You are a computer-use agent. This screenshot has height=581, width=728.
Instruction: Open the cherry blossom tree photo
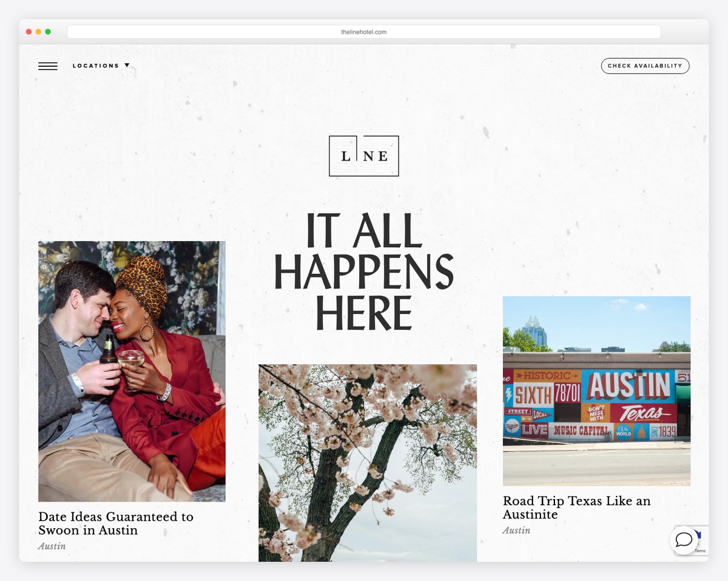tap(368, 463)
